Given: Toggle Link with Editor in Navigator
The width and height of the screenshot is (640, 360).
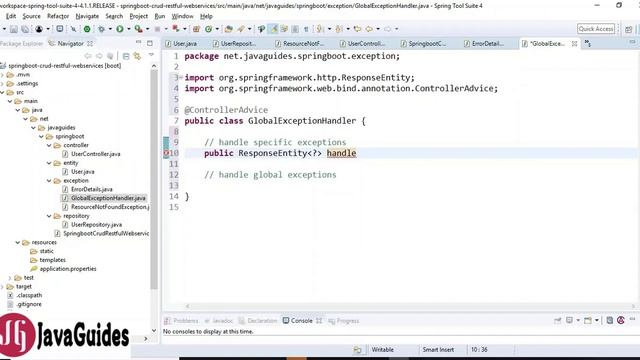Looking at the screenshot, I should [137, 56].
